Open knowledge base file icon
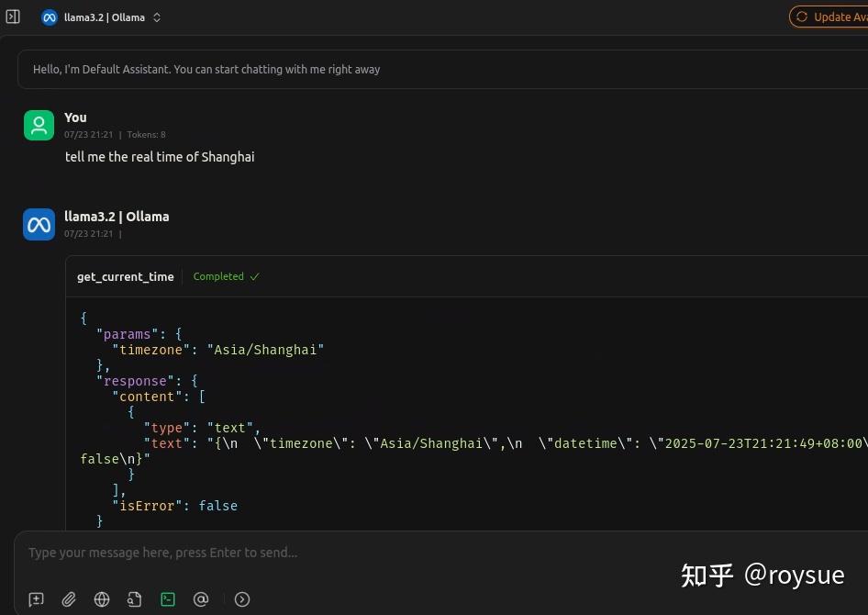 (x=135, y=599)
